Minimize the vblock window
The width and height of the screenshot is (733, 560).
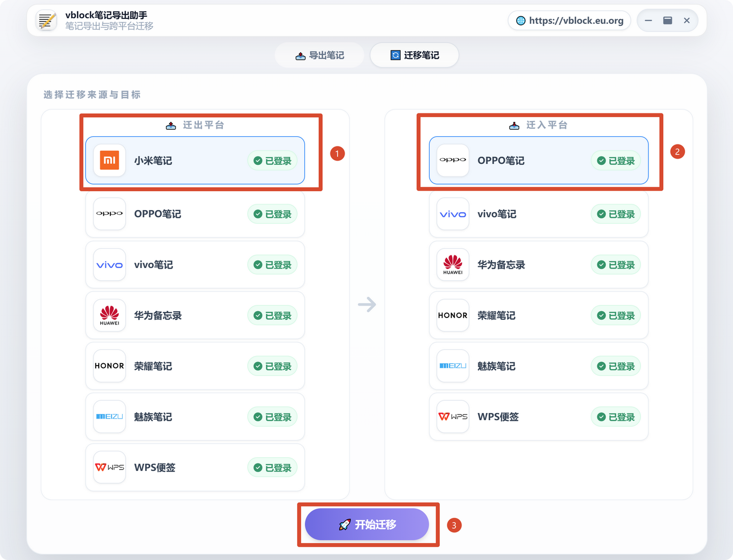(648, 20)
